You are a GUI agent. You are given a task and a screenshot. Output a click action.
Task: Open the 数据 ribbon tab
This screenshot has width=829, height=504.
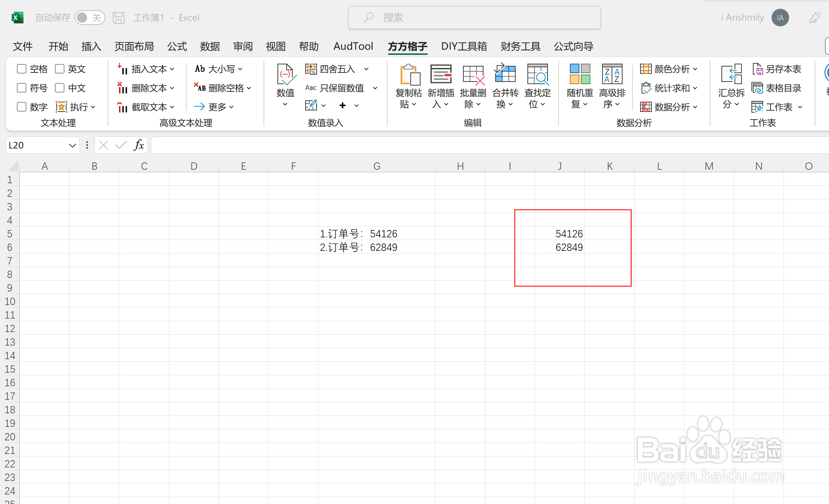coord(210,46)
